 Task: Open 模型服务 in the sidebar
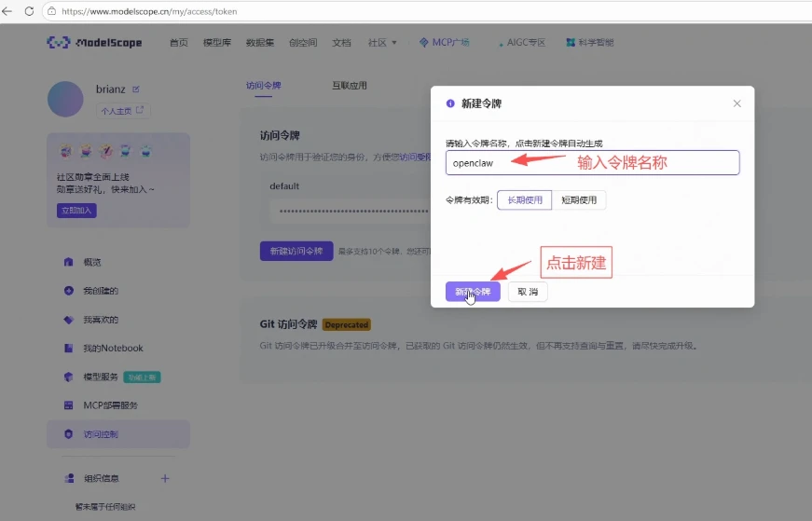pos(101,377)
